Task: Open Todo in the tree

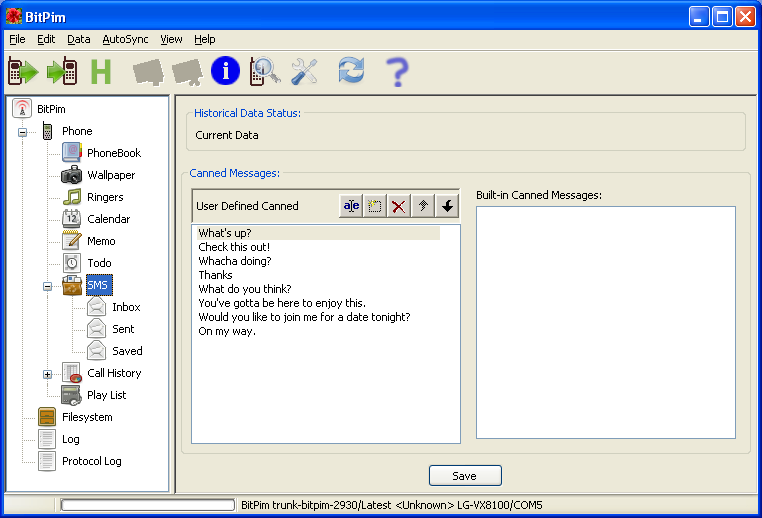Action: coord(99,263)
